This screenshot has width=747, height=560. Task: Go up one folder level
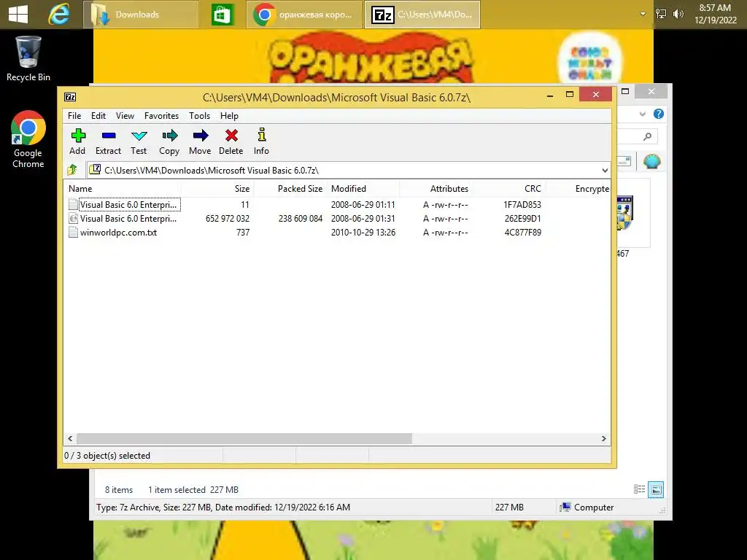[x=72, y=170]
